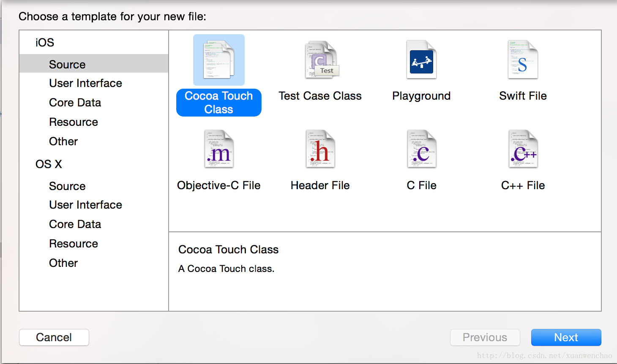617x364 pixels.
Task: Choose the Objective-C File .m icon
Action: pos(219,149)
